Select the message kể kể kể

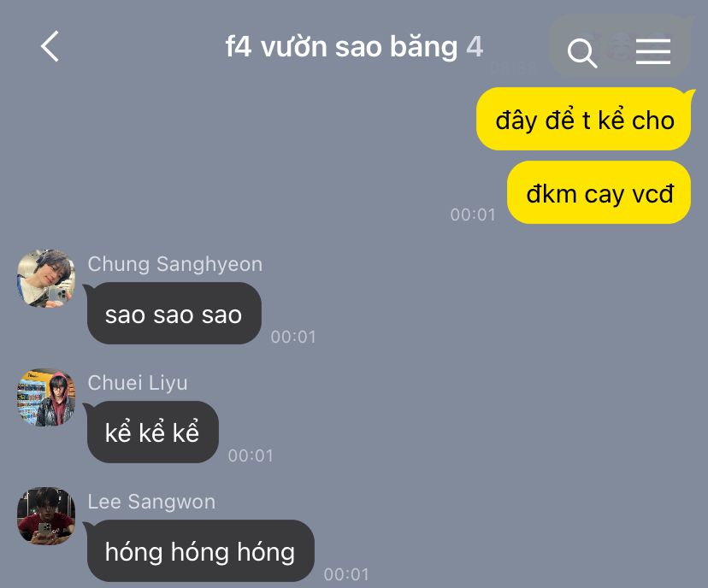click(x=152, y=432)
